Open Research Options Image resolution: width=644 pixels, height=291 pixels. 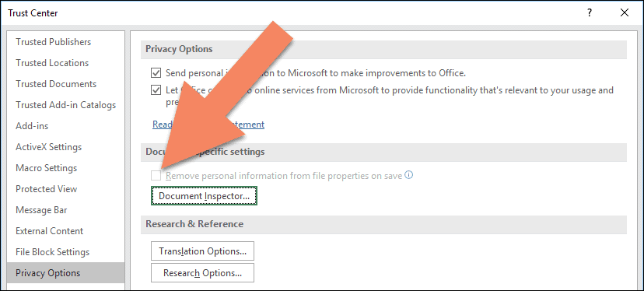coord(202,273)
